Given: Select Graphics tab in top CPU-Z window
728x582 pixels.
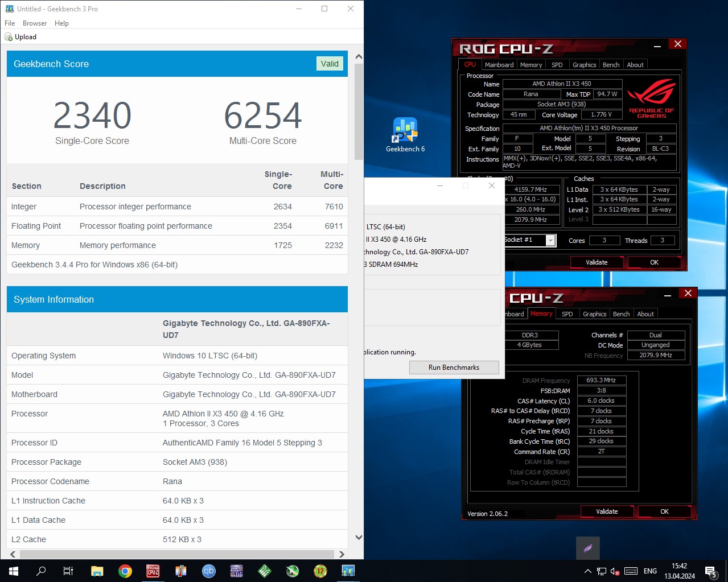Looking at the screenshot, I should tap(585, 65).
